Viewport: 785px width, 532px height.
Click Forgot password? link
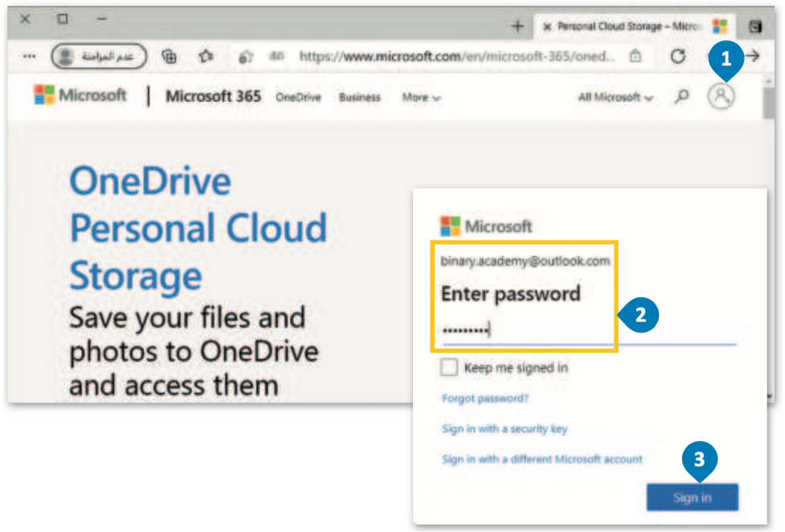click(485, 399)
